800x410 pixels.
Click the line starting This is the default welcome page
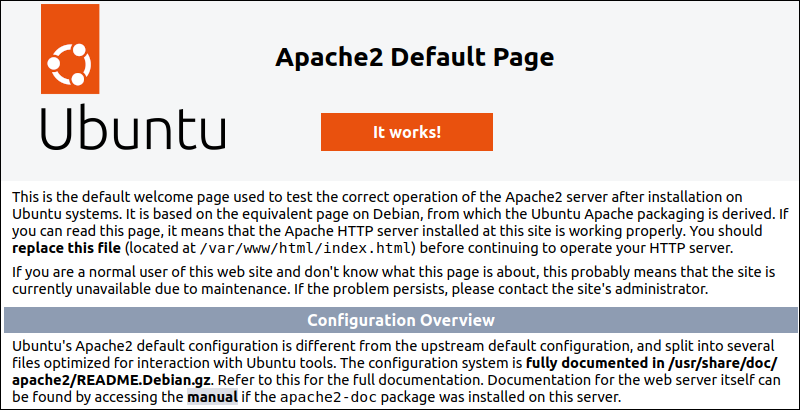378,197
